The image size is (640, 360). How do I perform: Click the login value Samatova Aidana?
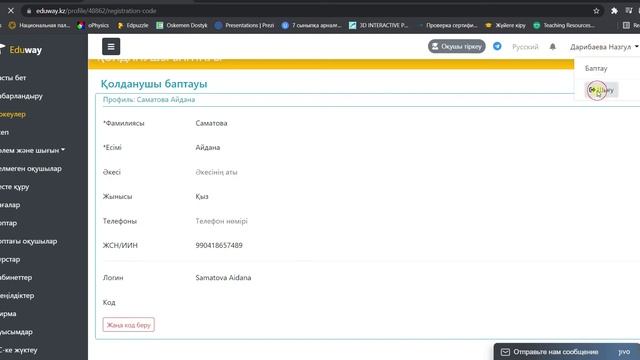(223, 278)
